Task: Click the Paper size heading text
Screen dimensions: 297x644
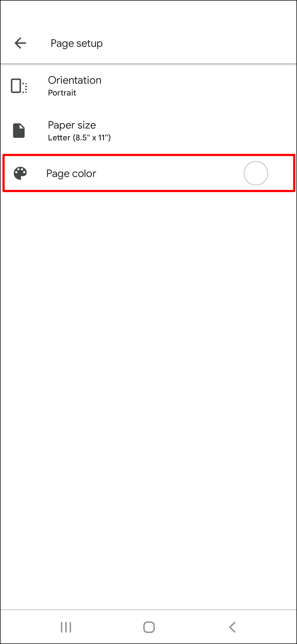Action: (72, 125)
